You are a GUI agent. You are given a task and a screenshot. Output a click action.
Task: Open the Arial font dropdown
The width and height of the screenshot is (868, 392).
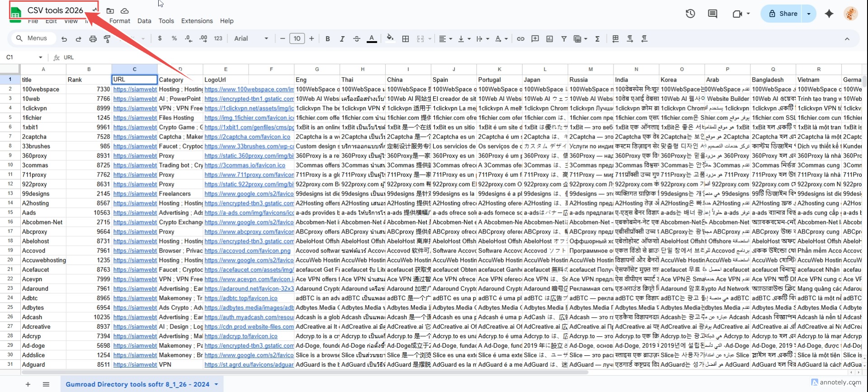pos(251,38)
